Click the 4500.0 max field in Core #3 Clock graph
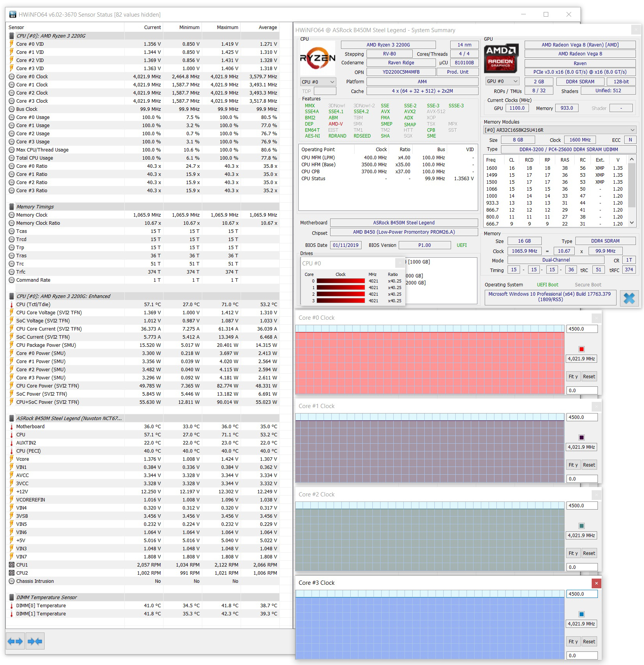This screenshot has width=644, height=665. [x=582, y=594]
